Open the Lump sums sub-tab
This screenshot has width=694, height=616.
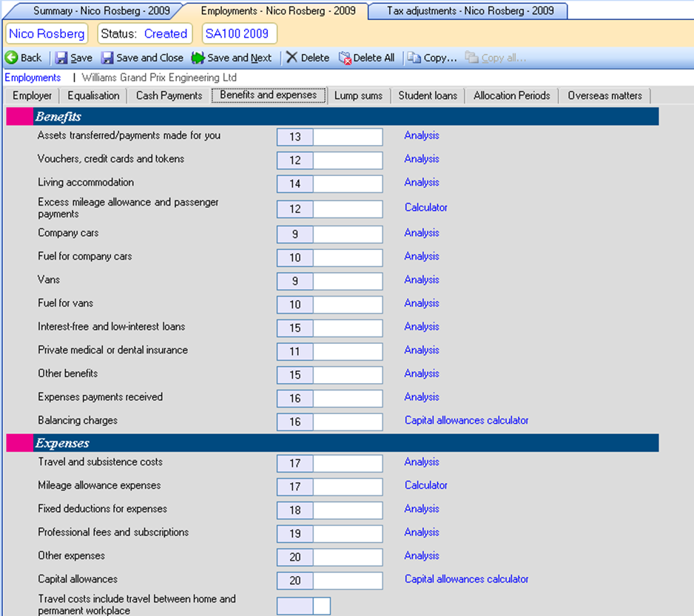(358, 95)
